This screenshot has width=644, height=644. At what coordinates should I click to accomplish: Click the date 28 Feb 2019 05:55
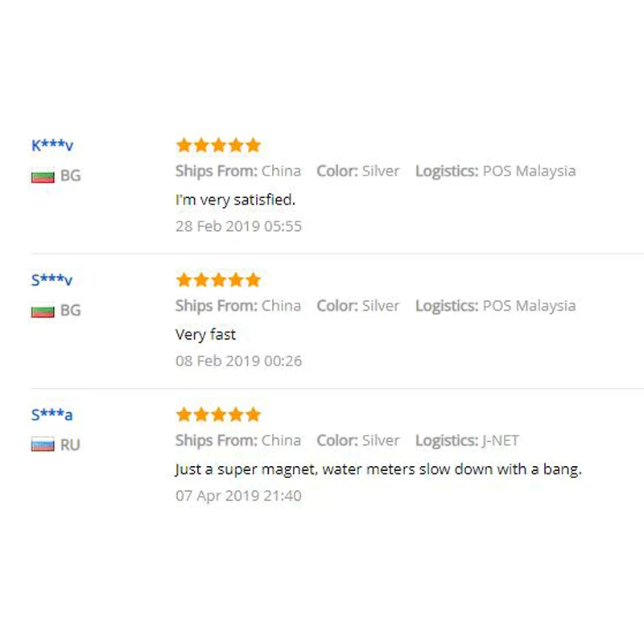pyautogui.click(x=238, y=226)
